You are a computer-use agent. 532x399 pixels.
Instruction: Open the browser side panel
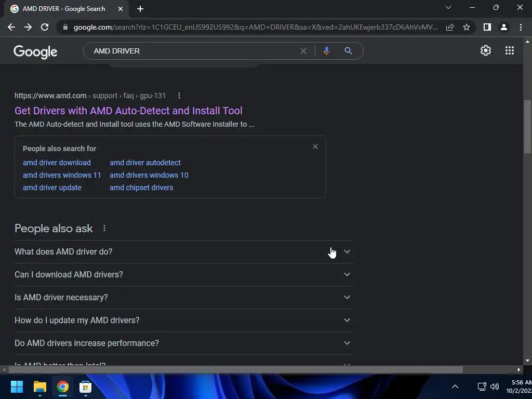point(487,27)
